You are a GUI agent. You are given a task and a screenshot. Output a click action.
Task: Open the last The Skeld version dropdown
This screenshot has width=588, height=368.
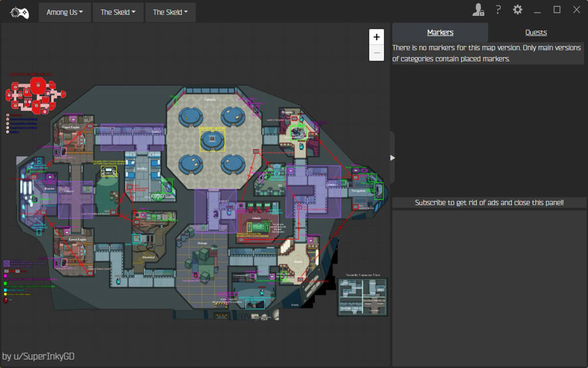click(x=171, y=12)
